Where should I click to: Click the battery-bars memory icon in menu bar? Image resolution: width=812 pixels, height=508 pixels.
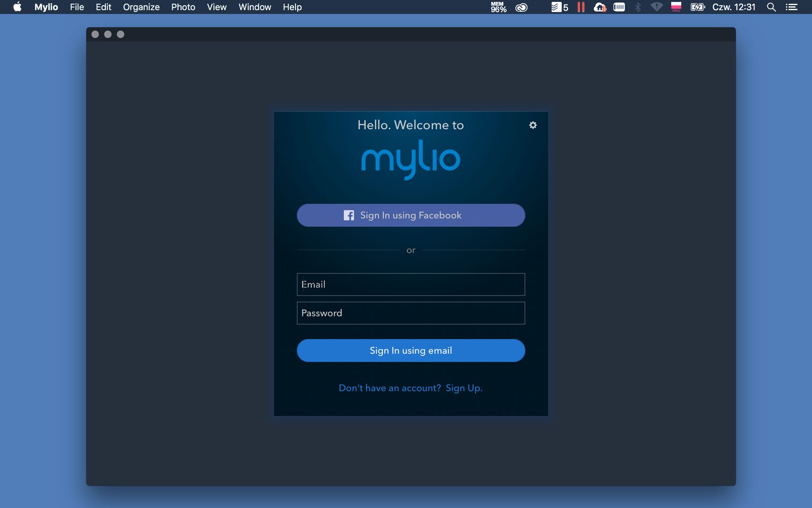619,7
